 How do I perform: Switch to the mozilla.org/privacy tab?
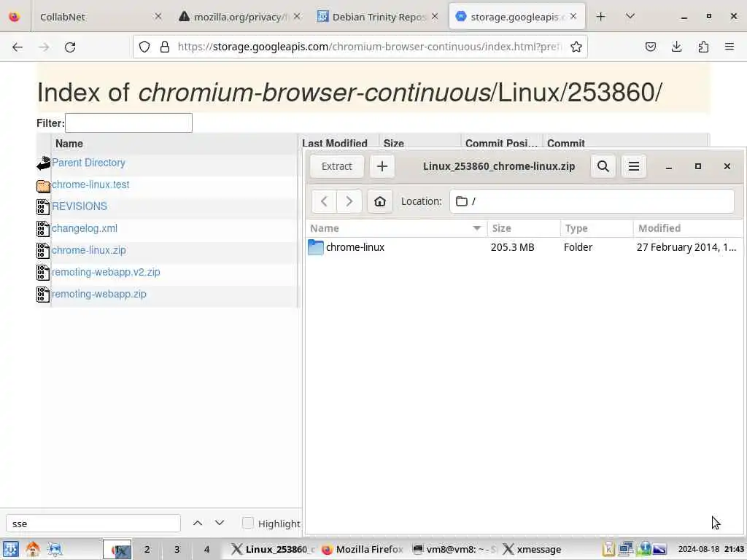coord(241,17)
